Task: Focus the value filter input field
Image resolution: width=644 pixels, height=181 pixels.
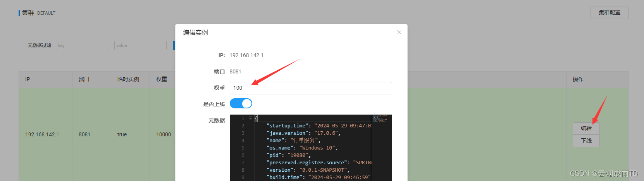Action: pos(140,45)
